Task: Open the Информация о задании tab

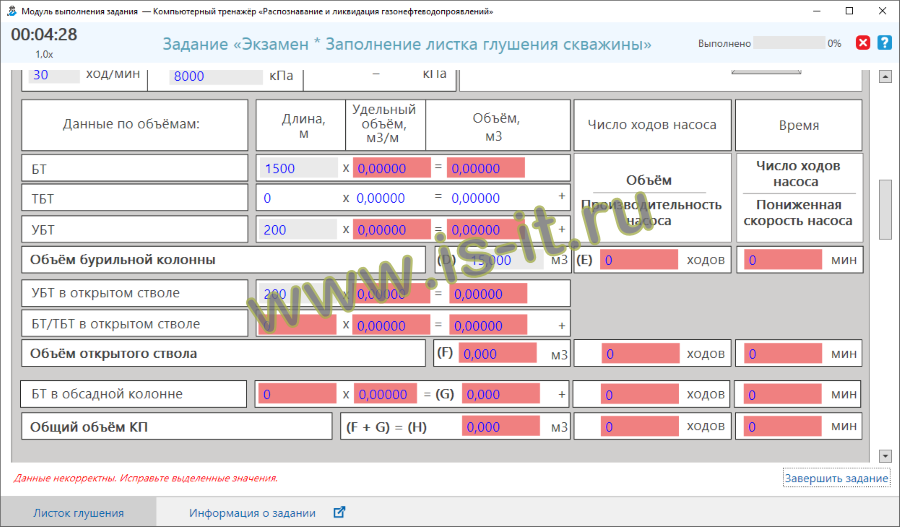Action: coord(253,513)
